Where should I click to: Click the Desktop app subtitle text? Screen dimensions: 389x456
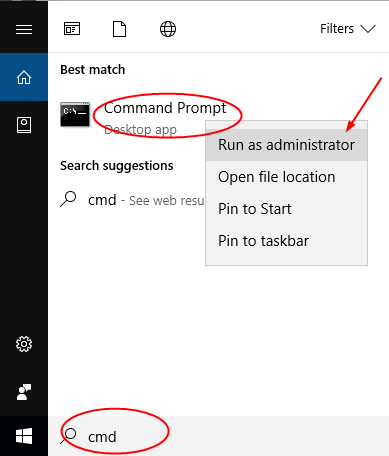[x=140, y=129]
